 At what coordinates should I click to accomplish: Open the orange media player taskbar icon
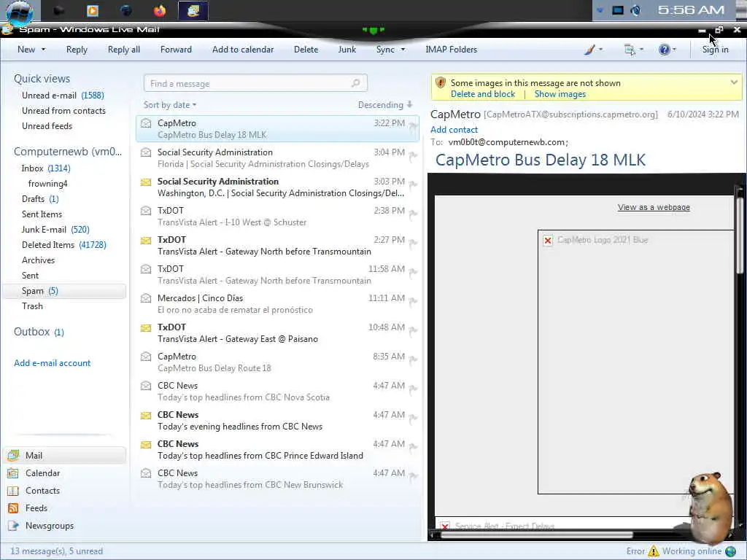pos(93,10)
